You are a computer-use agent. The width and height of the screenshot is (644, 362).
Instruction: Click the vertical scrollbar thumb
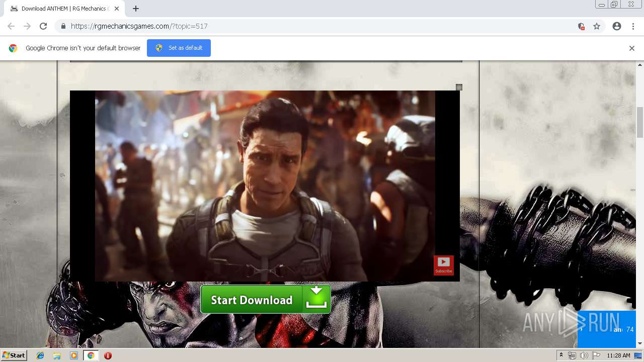click(640, 122)
